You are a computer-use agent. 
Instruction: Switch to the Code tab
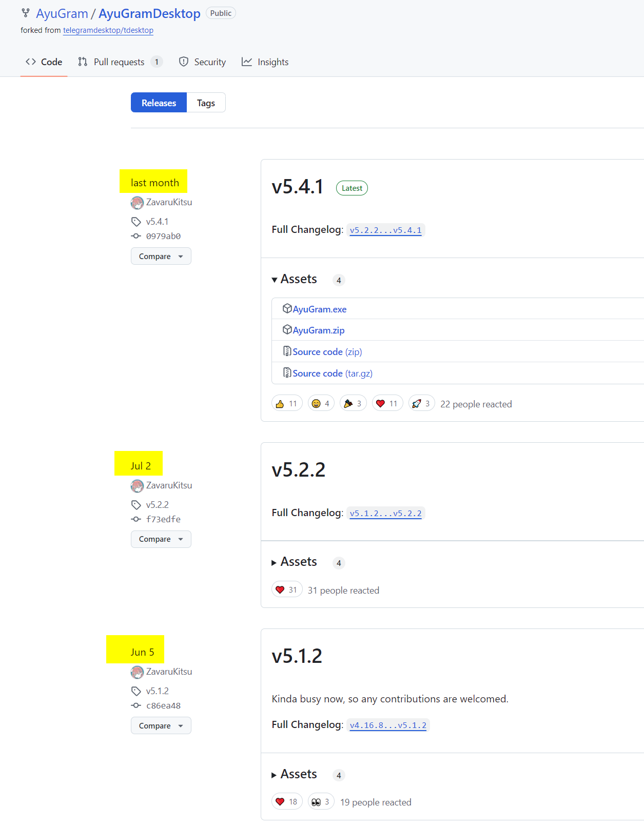click(44, 62)
